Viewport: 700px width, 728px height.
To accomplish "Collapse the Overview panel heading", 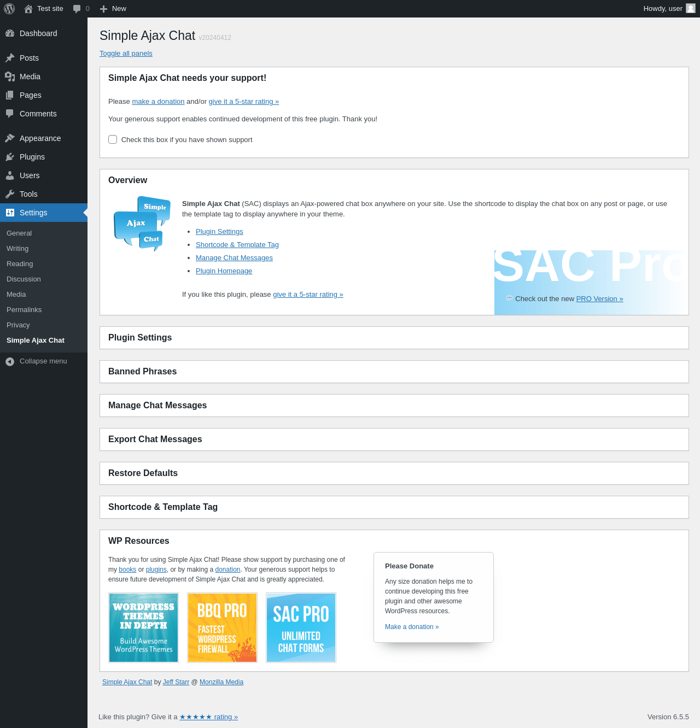I will coord(394,180).
